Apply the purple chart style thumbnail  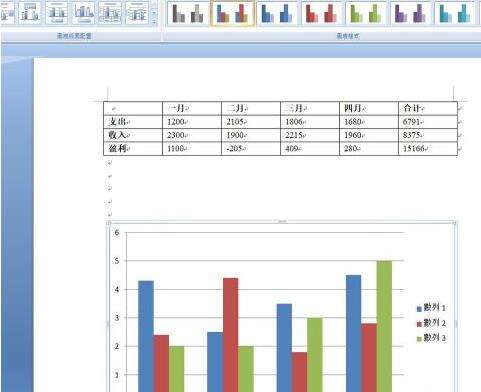(411, 14)
